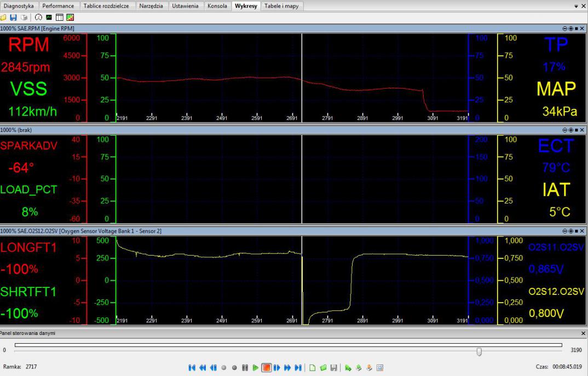Click the table grid view icon
The height and width of the screenshot is (376, 588).
(60, 17)
